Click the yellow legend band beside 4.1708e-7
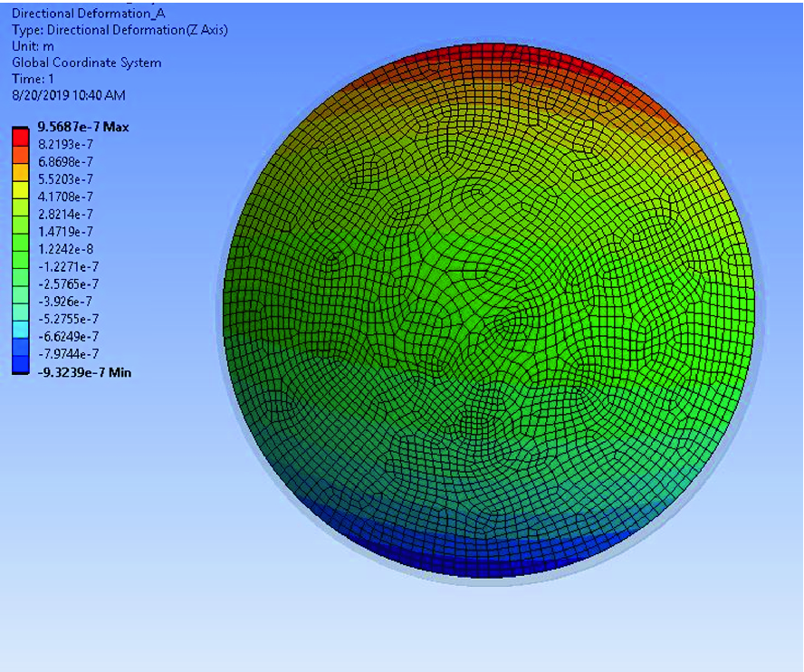This screenshot has width=804, height=672. coord(21,190)
